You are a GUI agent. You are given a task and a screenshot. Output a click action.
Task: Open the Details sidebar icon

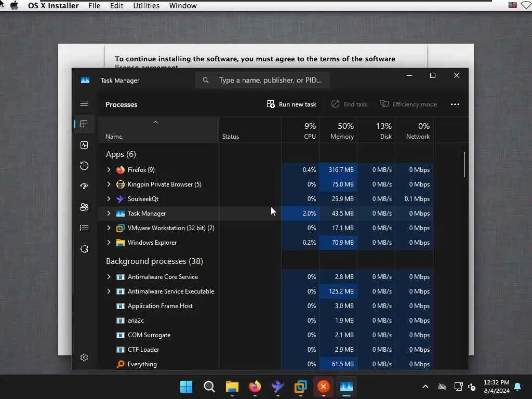(x=84, y=228)
